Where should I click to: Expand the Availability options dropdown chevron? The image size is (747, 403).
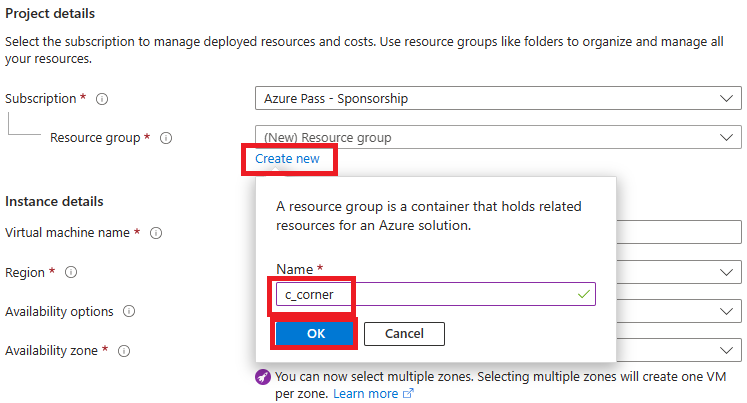728,311
